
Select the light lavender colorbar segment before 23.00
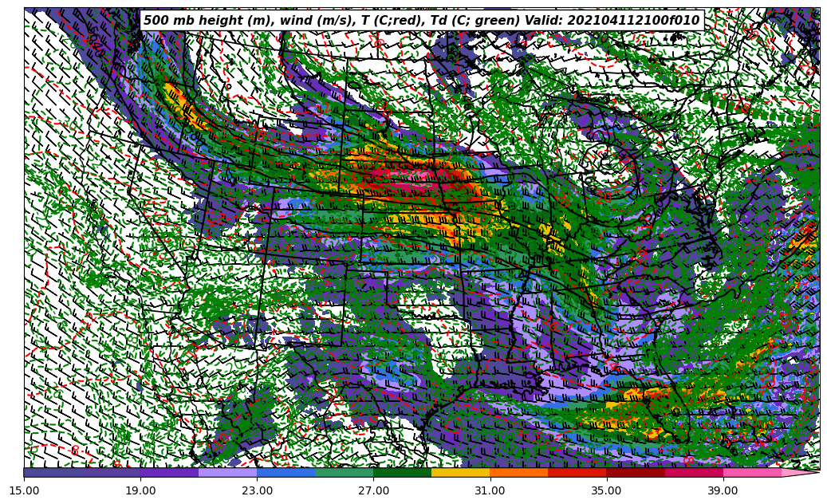click(227, 472)
